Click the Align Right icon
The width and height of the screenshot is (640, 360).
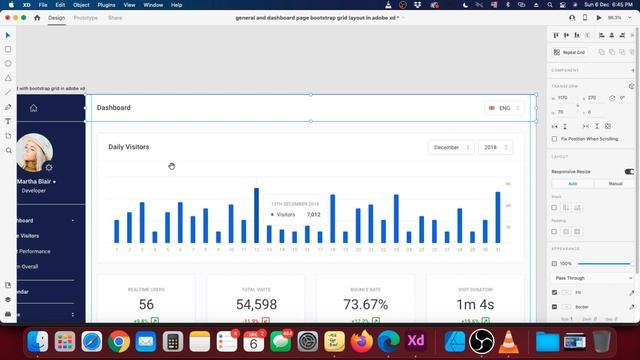(x=622, y=36)
